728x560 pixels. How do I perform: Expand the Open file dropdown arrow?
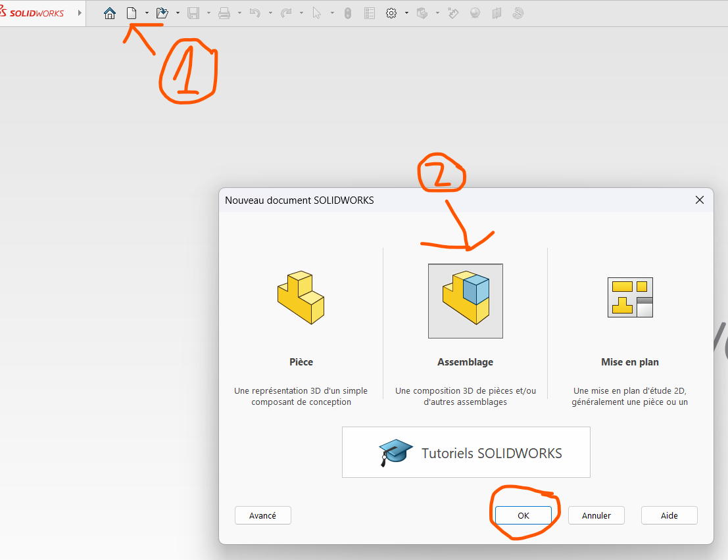pos(178,13)
